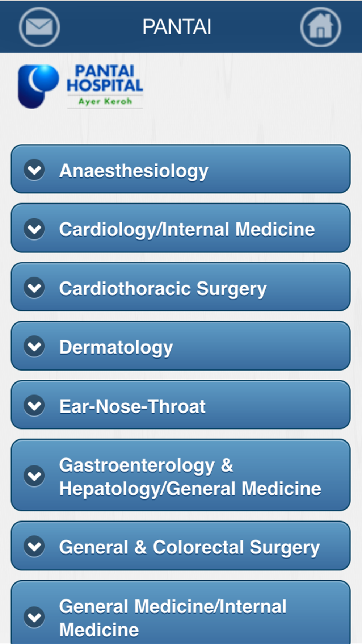The image size is (362, 644).
Task: Open the Ear-Nose-Throat specialty row
Action: (181, 405)
